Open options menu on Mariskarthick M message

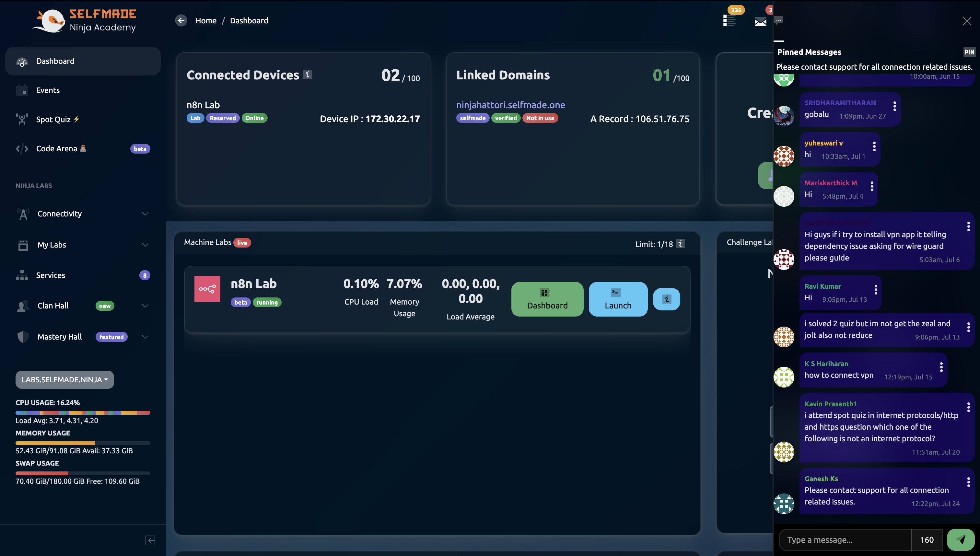point(872,186)
